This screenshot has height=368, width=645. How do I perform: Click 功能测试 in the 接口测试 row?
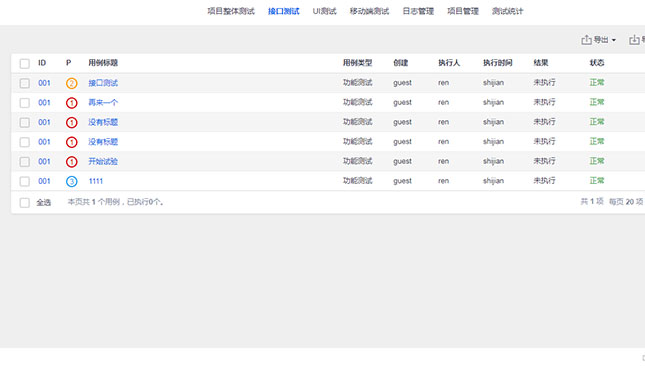(357, 83)
